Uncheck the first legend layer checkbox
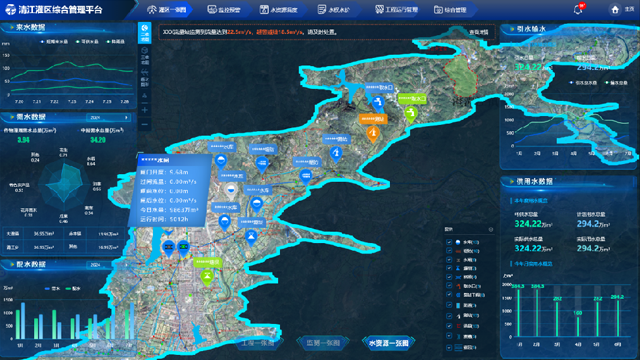The image size is (640, 360). point(449,242)
